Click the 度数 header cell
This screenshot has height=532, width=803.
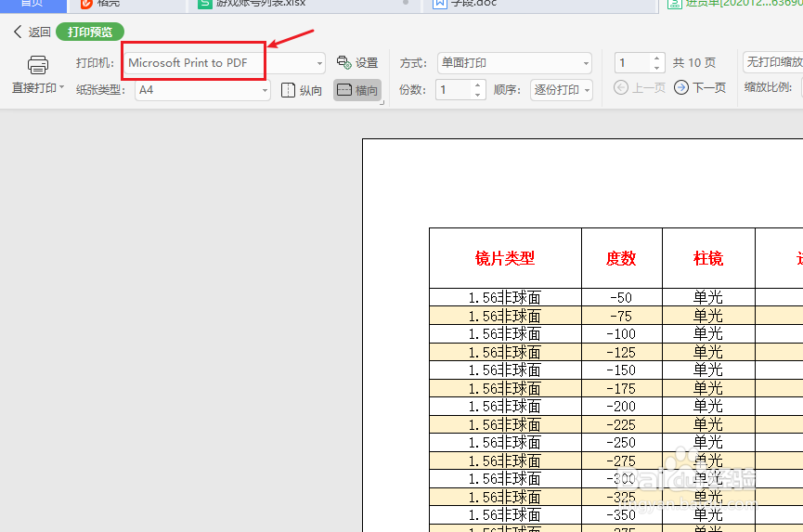click(x=621, y=259)
